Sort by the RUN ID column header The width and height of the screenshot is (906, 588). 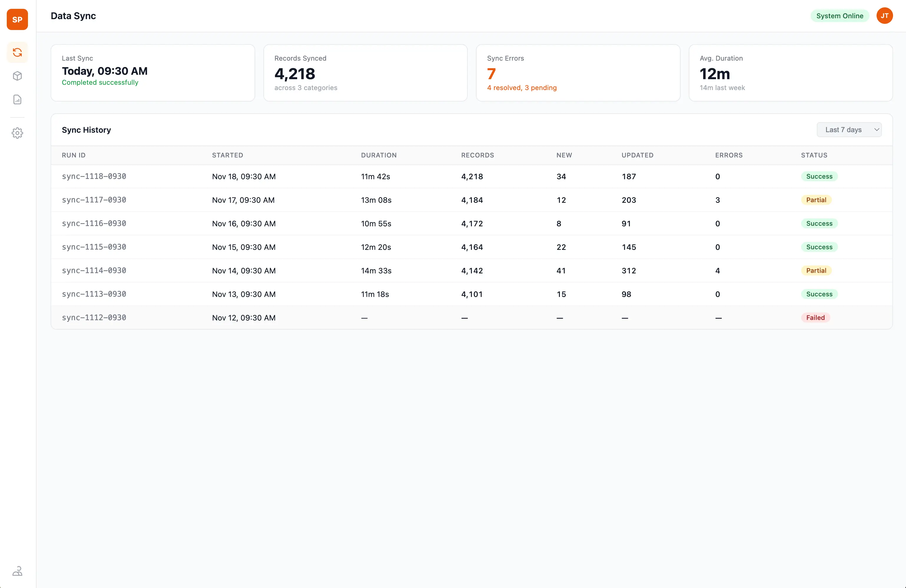click(x=74, y=155)
